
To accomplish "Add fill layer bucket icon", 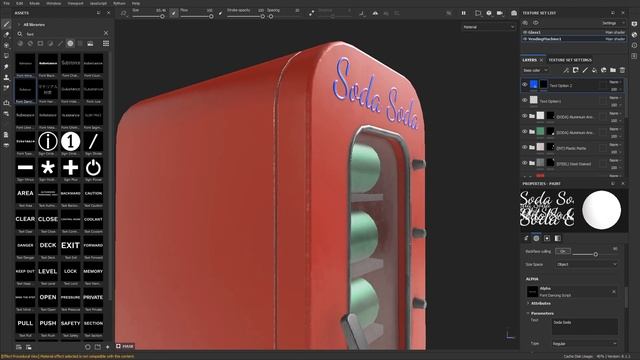I will tap(594, 70).
